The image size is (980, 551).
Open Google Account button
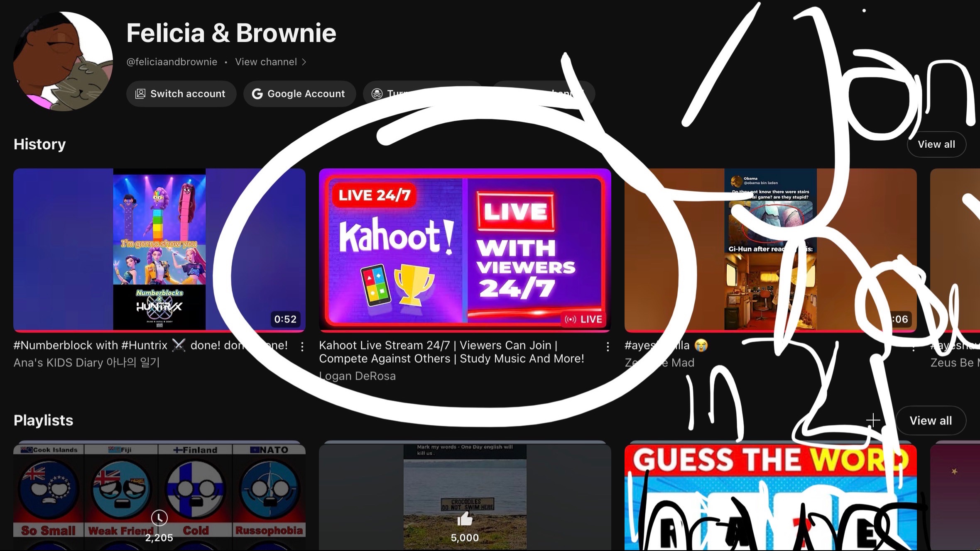click(299, 94)
